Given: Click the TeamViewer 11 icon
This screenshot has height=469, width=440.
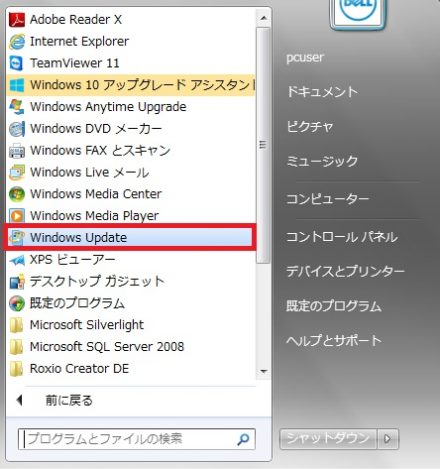Looking at the screenshot, I should 17,63.
